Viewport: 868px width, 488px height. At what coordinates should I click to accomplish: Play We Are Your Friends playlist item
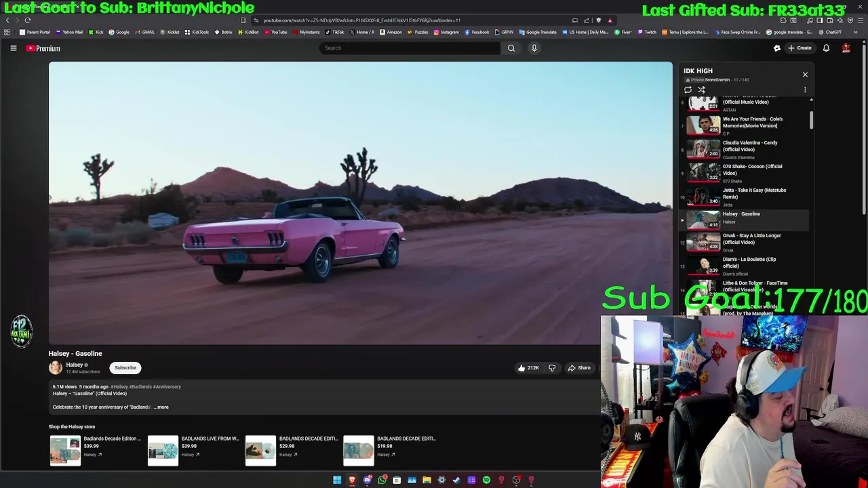click(x=744, y=125)
